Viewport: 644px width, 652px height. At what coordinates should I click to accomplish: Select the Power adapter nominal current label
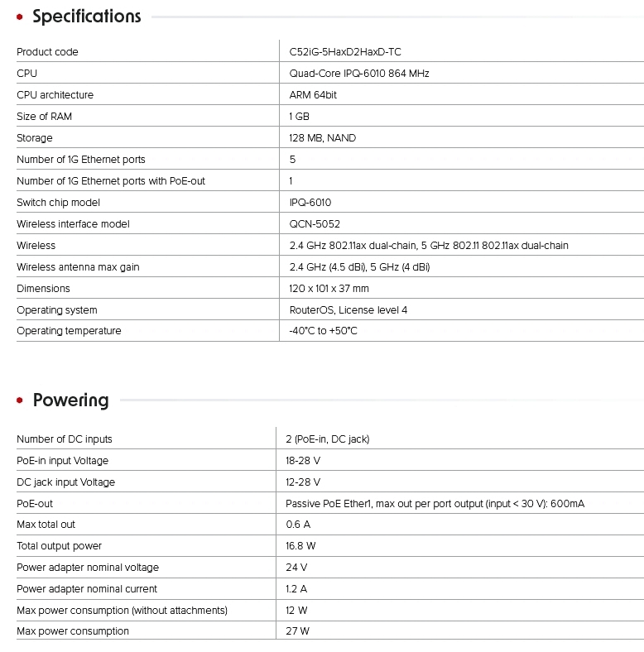coord(87,589)
